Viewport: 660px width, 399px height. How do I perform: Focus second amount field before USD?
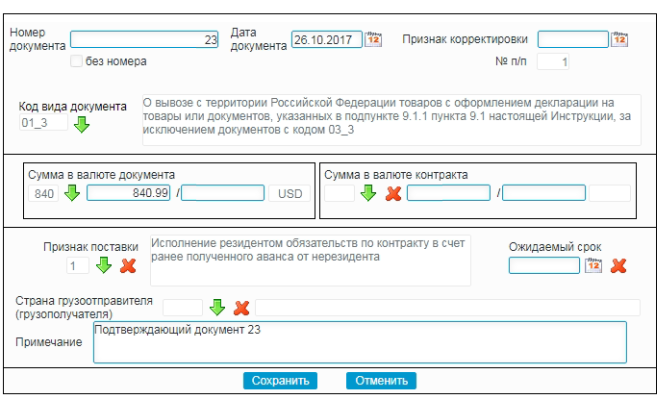tap(223, 193)
